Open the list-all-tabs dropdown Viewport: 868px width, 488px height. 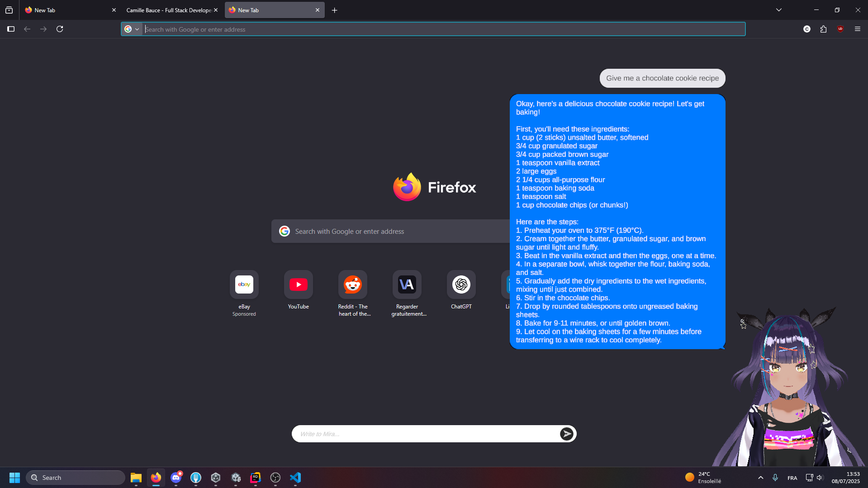coord(778,9)
